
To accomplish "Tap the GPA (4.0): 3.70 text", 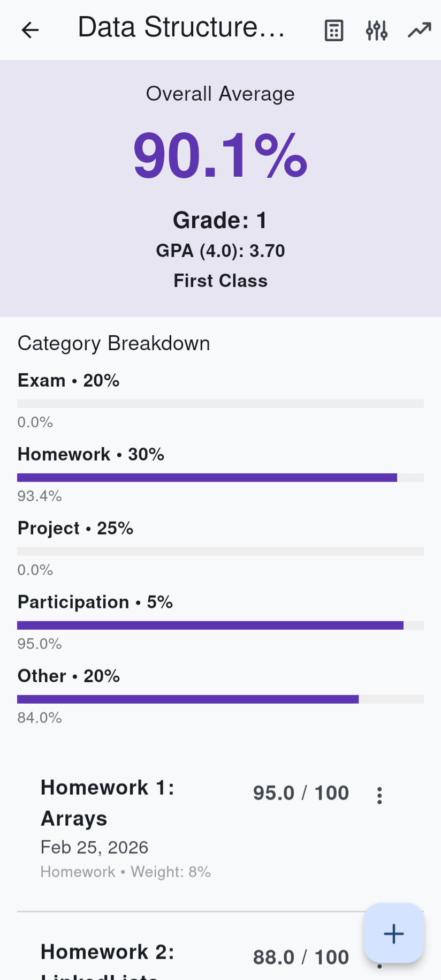I will pos(220,251).
